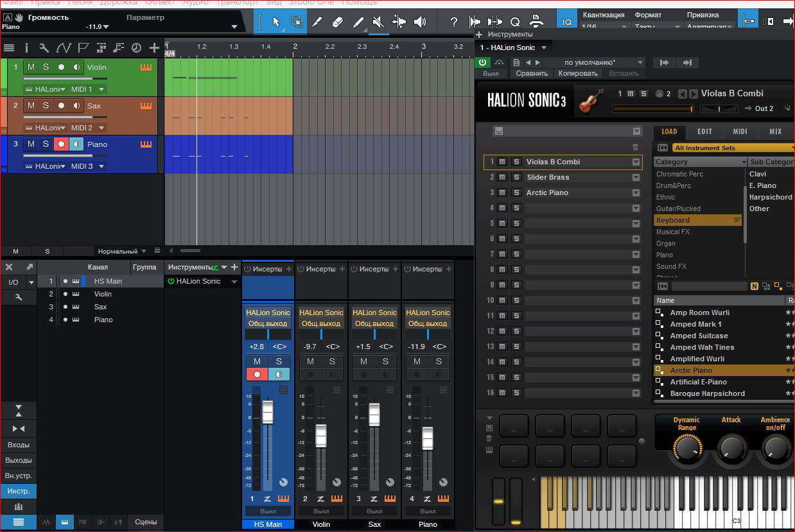795x532 pixels.
Task: Mute the Violin track
Action: [x=31, y=67]
